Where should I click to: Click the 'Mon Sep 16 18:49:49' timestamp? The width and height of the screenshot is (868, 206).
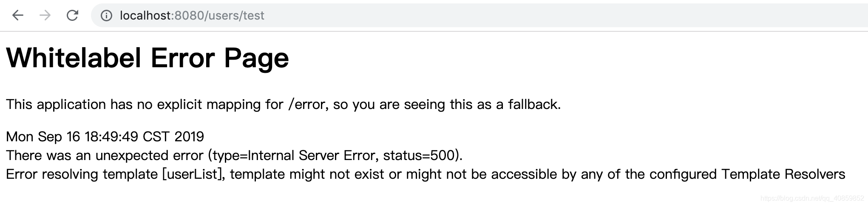[72, 137]
